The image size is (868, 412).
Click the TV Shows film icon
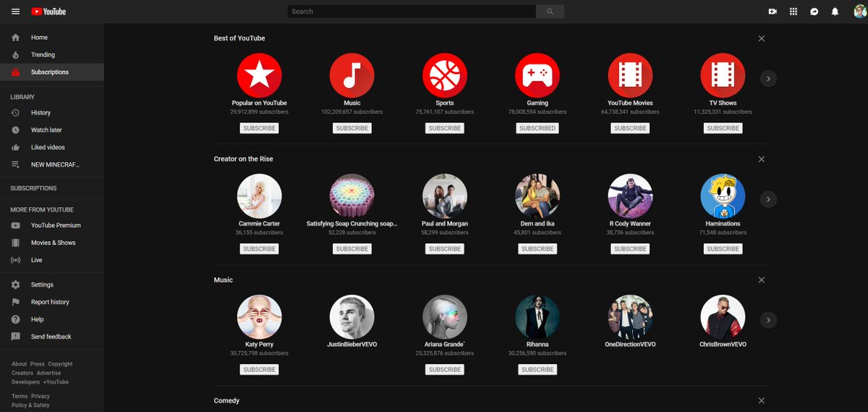tap(723, 76)
